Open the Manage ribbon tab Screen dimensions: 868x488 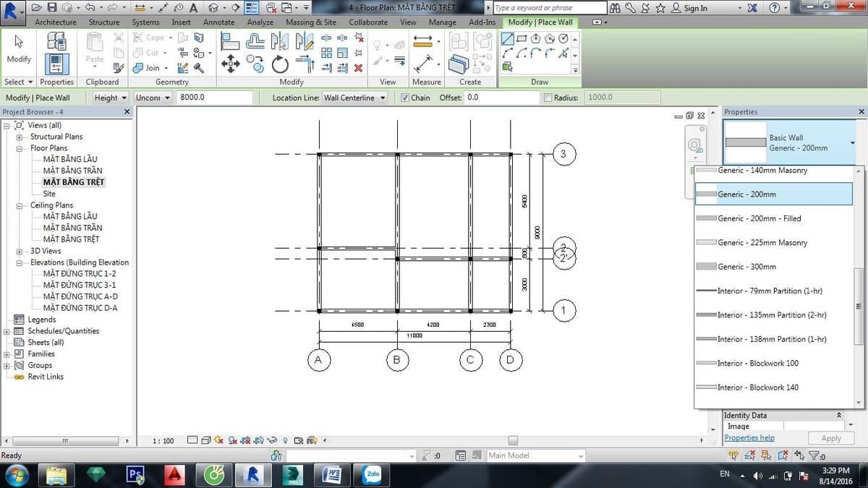pos(442,22)
